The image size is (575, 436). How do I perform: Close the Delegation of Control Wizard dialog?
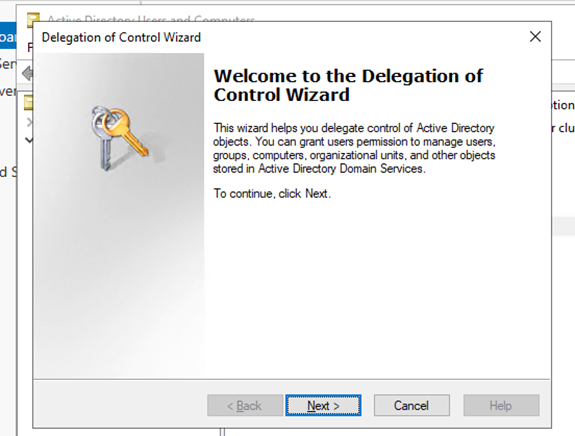coord(535,37)
